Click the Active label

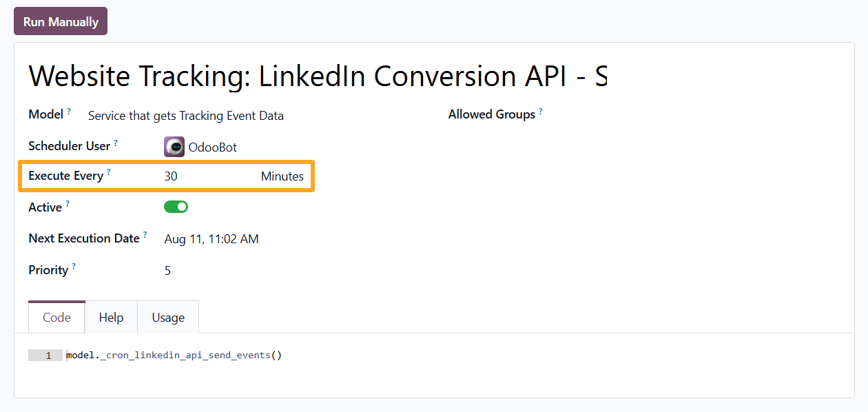(45, 207)
